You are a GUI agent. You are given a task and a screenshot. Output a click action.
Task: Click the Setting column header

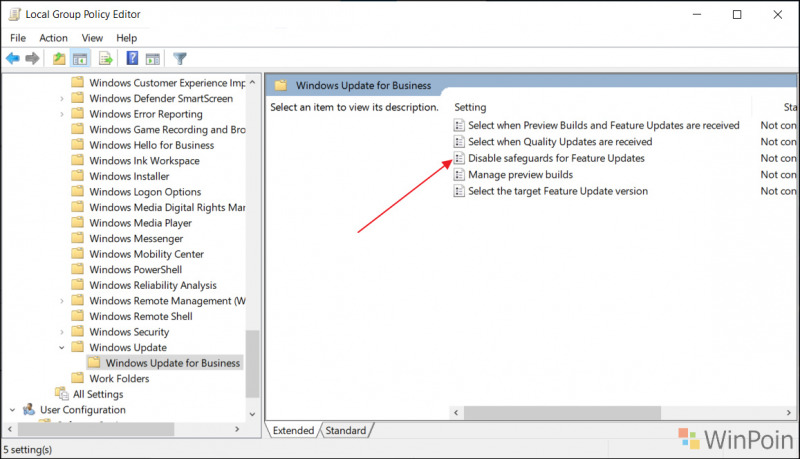coord(470,107)
